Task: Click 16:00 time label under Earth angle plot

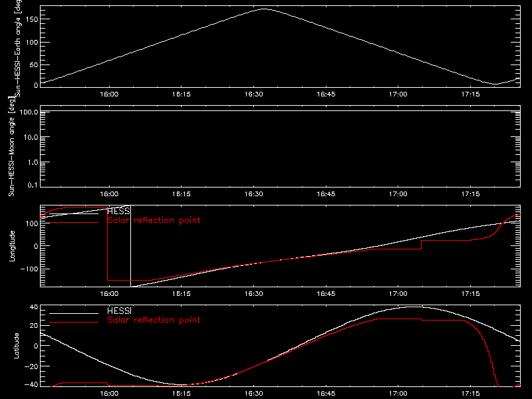Action: (x=109, y=94)
